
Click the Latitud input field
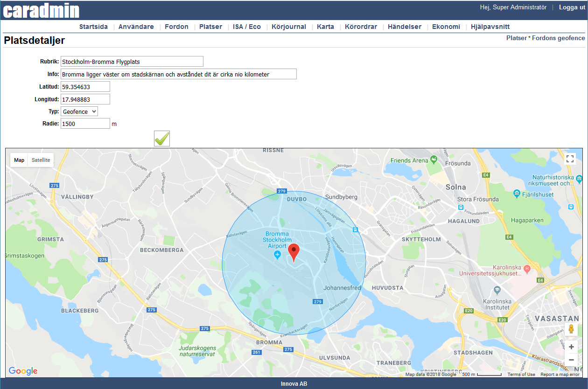point(85,86)
